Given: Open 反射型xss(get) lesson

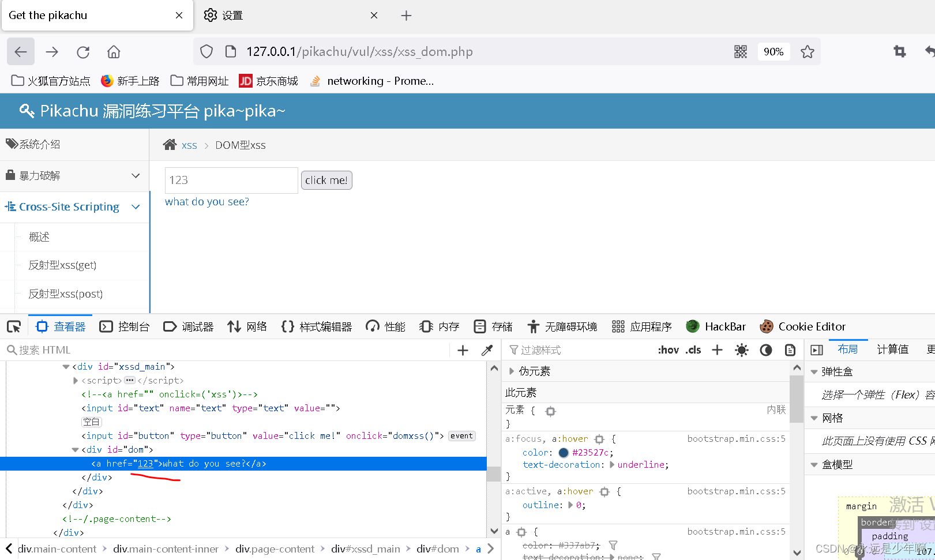Looking at the screenshot, I should [62, 265].
